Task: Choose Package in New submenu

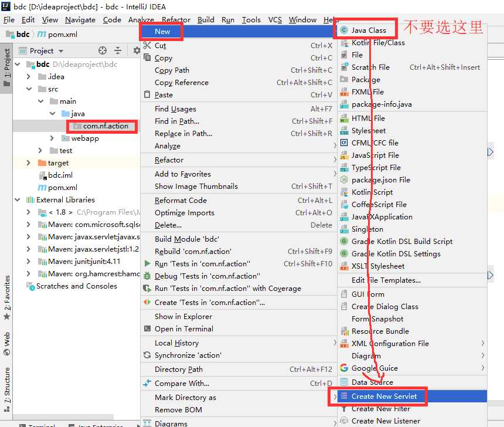Action: pyautogui.click(x=412, y=79)
